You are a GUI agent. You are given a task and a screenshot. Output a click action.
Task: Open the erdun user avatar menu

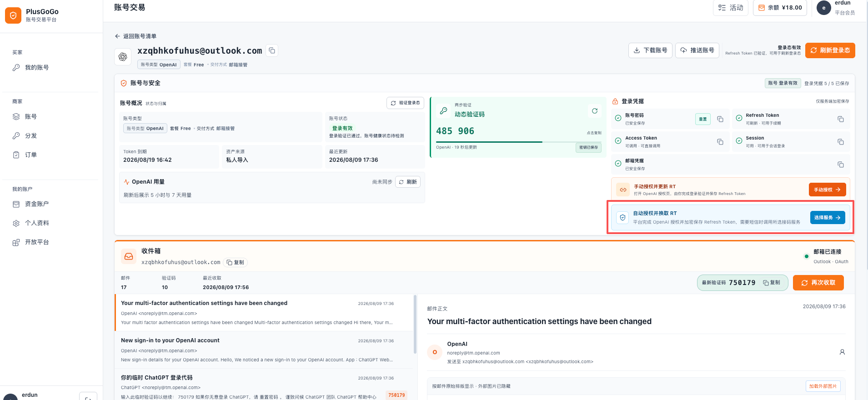[x=824, y=8]
